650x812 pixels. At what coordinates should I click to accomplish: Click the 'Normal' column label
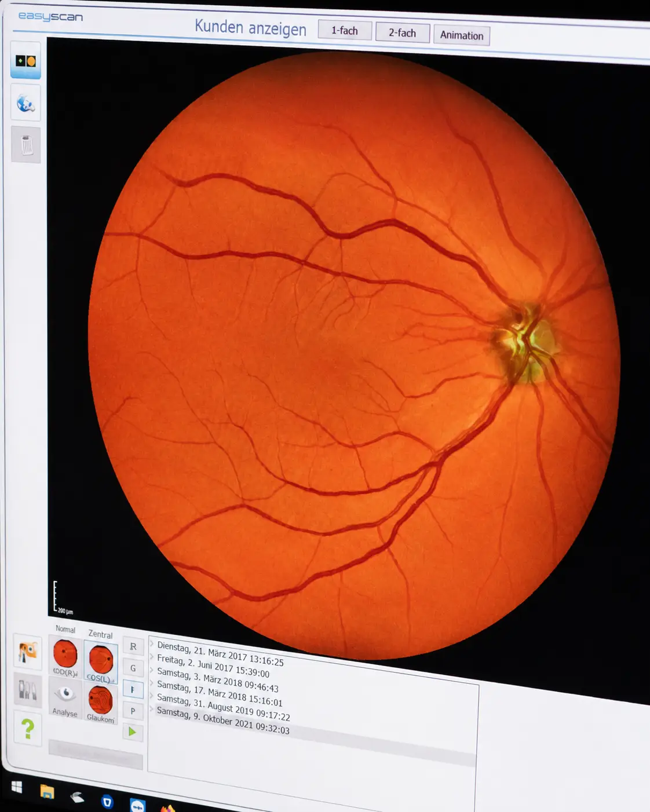tap(65, 629)
